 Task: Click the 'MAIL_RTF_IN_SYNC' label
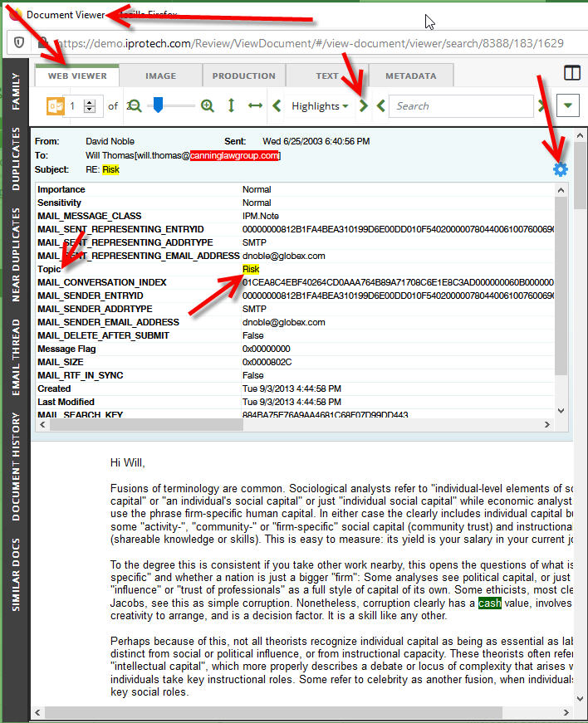pos(81,376)
